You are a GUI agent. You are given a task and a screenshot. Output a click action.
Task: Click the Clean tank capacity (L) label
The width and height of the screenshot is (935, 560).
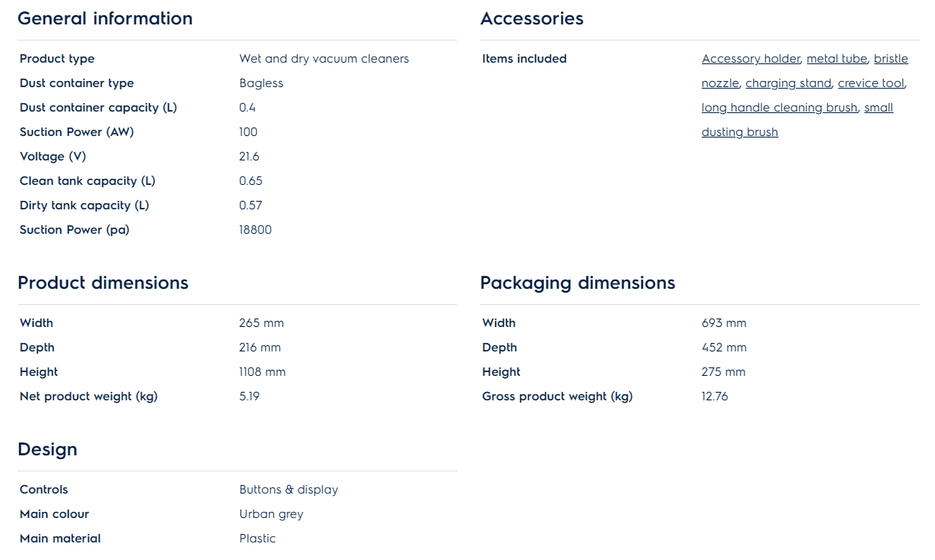[x=87, y=181]
